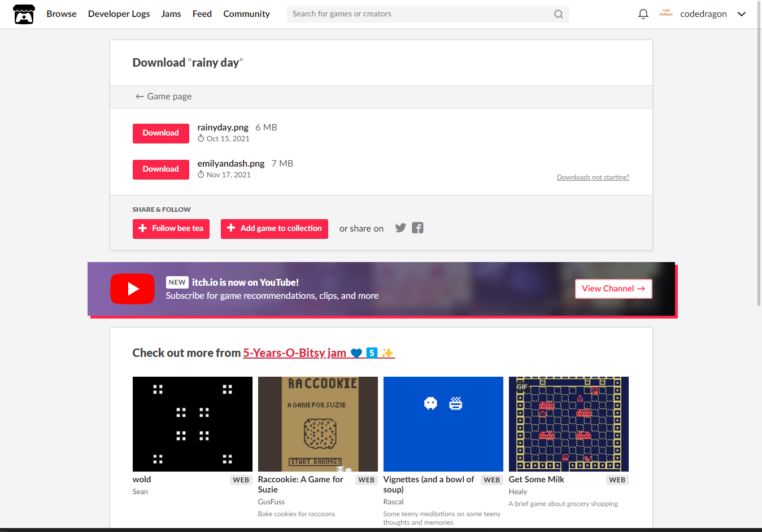This screenshot has width=762, height=532.
Task: Open the Vignettes blue thumbnail
Action: point(443,424)
